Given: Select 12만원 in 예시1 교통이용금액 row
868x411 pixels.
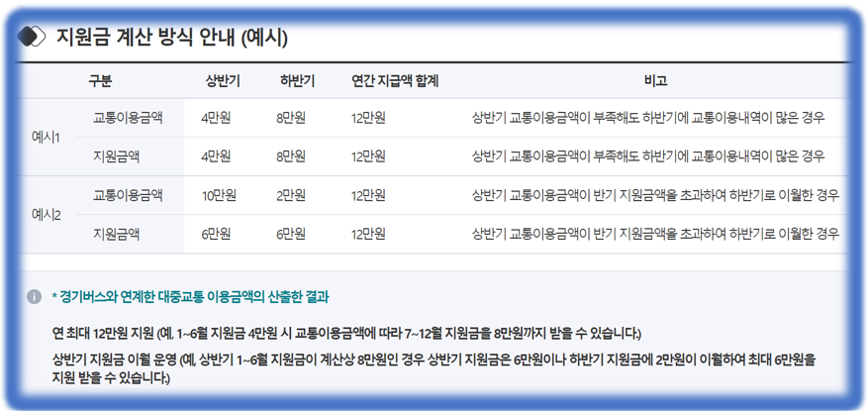Looking at the screenshot, I should coord(368,118).
